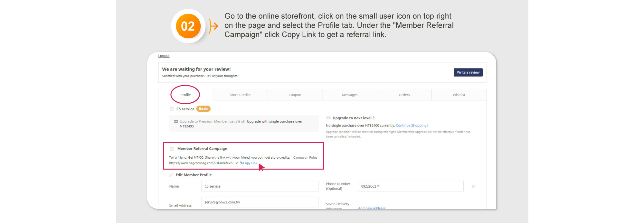Viewport: 644px width, 223px height.
Task: View the Orders tab
Action: point(404,95)
